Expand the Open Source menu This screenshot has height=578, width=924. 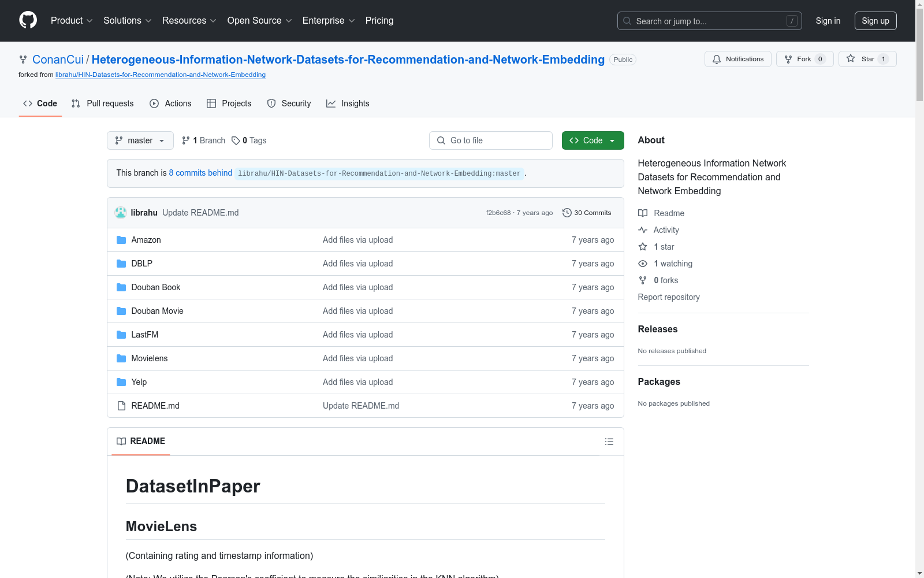pyautogui.click(x=260, y=20)
